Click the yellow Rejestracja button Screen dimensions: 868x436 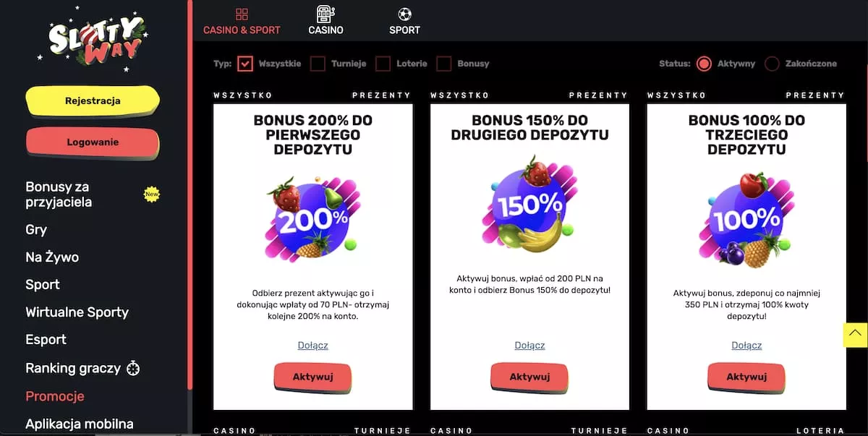point(93,101)
